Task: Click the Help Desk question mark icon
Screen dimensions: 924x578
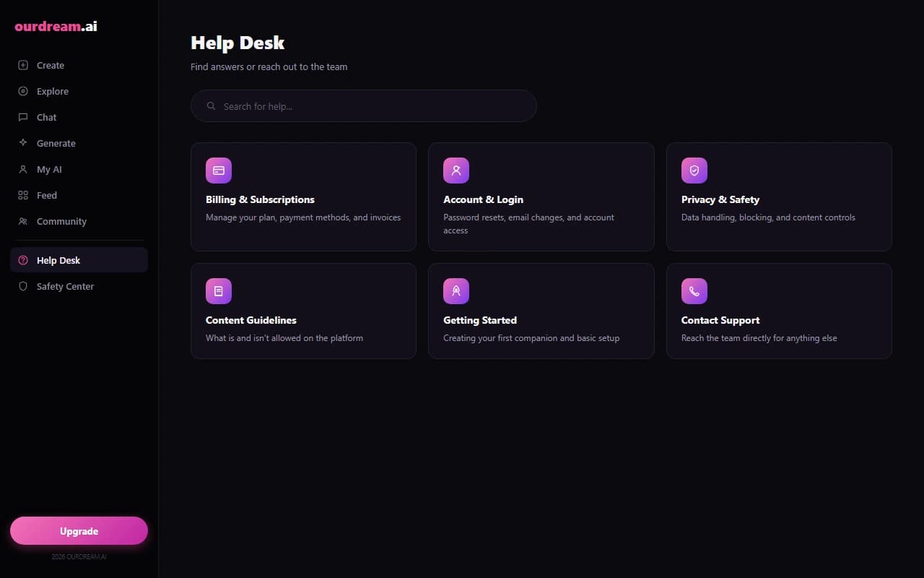Action: tap(23, 260)
